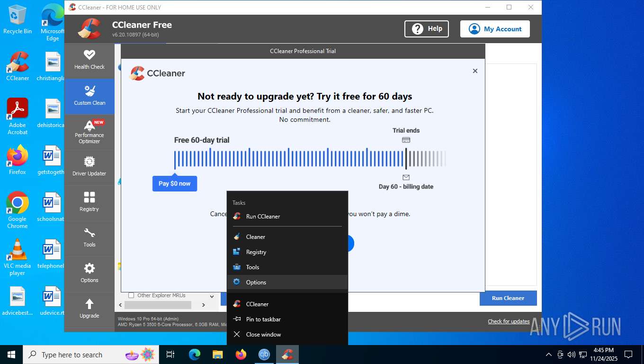Image resolution: width=644 pixels, height=364 pixels.
Task: Open Firefox desktop shortcut
Action: [x=18, y=160]
